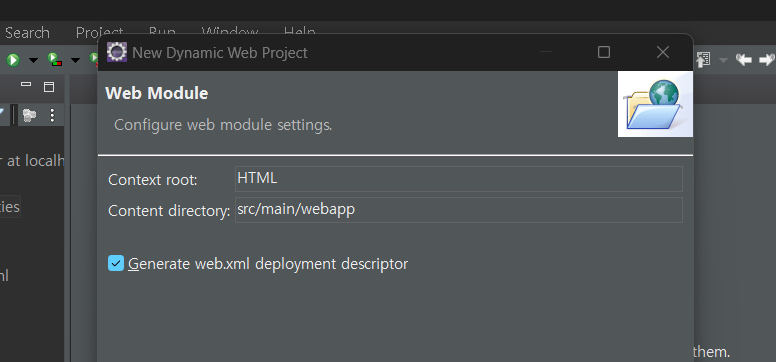Click the Forward navigation arrow in toolbar
Viewport: 776px width, 362px height.
[x=767, y=60]
